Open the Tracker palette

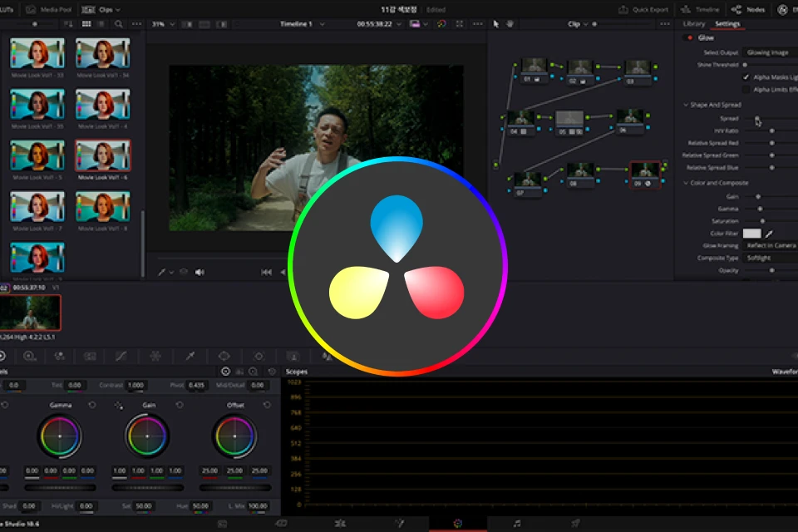tap(259, 357)
